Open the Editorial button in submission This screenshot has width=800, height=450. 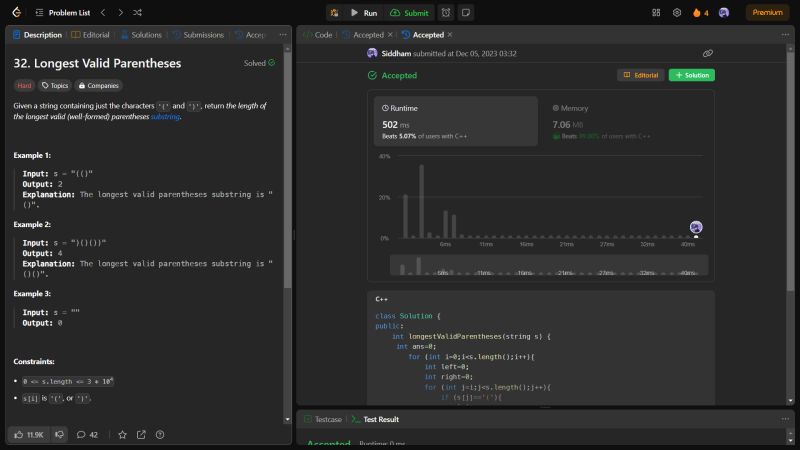coord(641,75)
